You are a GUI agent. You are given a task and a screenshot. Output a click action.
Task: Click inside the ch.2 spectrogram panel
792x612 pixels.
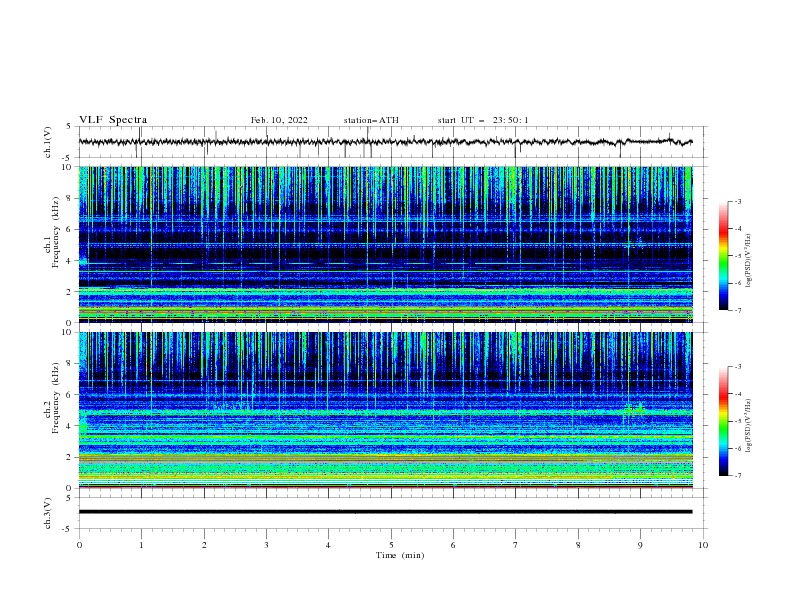(x=386, y=410)
